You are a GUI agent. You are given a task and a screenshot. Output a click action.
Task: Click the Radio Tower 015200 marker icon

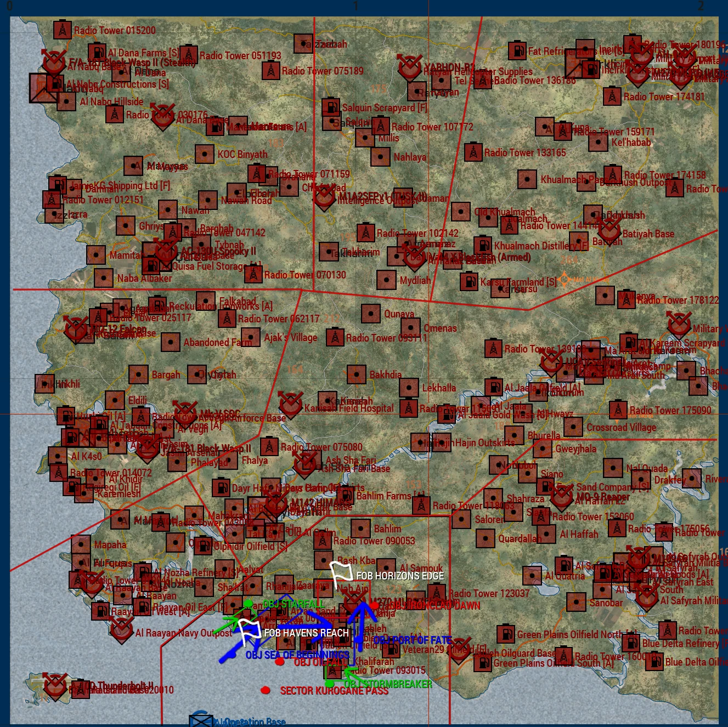(63, 30)
